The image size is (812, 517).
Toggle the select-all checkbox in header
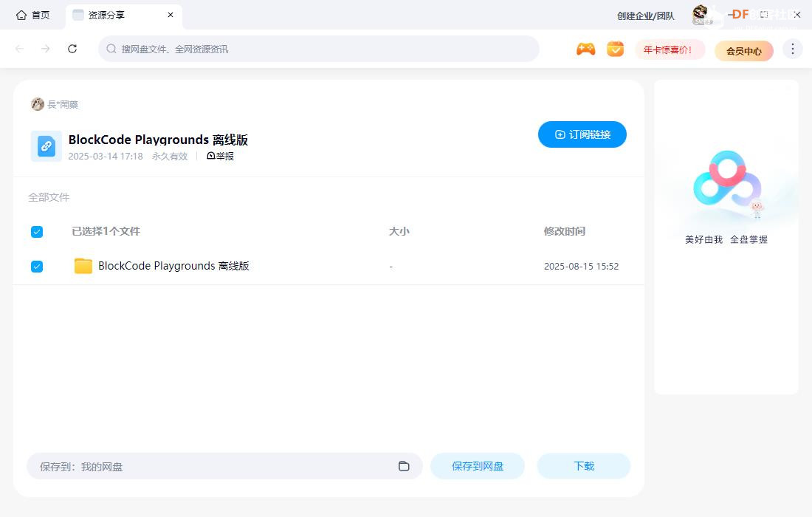click(x=37, y=232)
